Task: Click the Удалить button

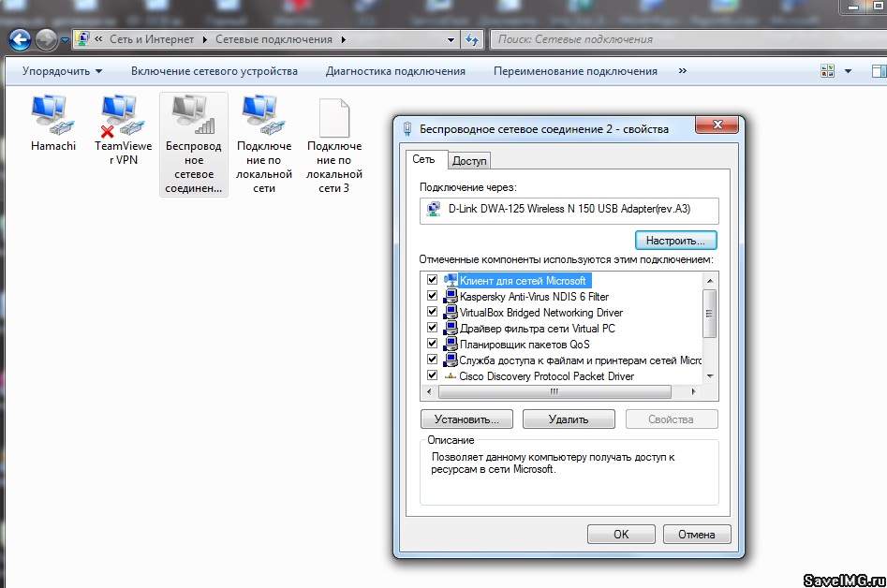Action: coord(569,419)
